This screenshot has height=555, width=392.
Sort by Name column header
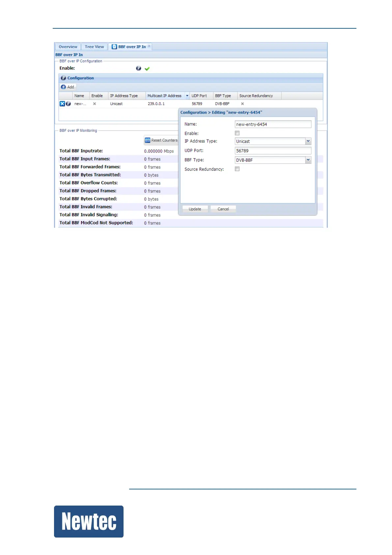click(x=81, y=96)
